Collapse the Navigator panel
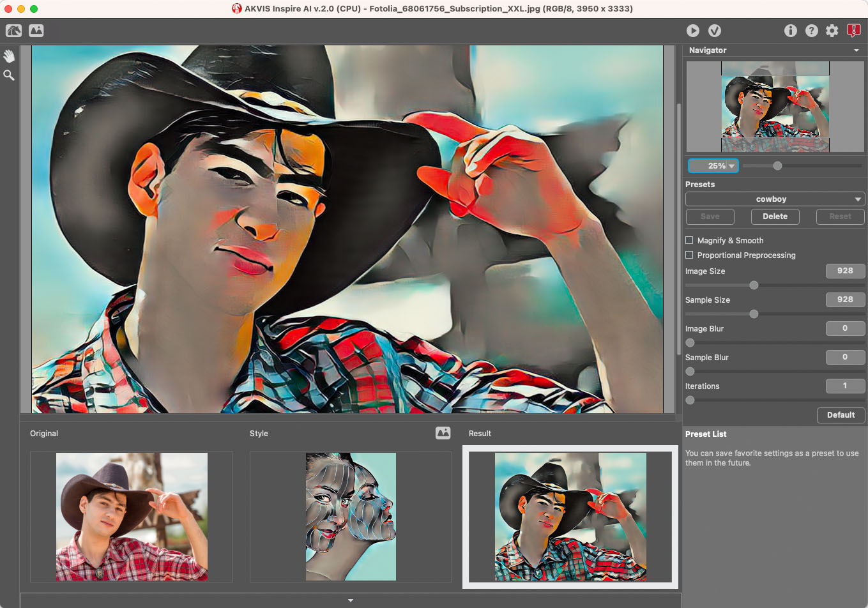 tap(857, 50)
